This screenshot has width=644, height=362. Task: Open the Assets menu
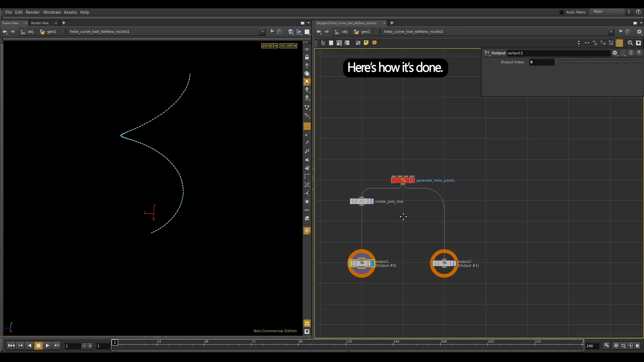click(70, 12)
